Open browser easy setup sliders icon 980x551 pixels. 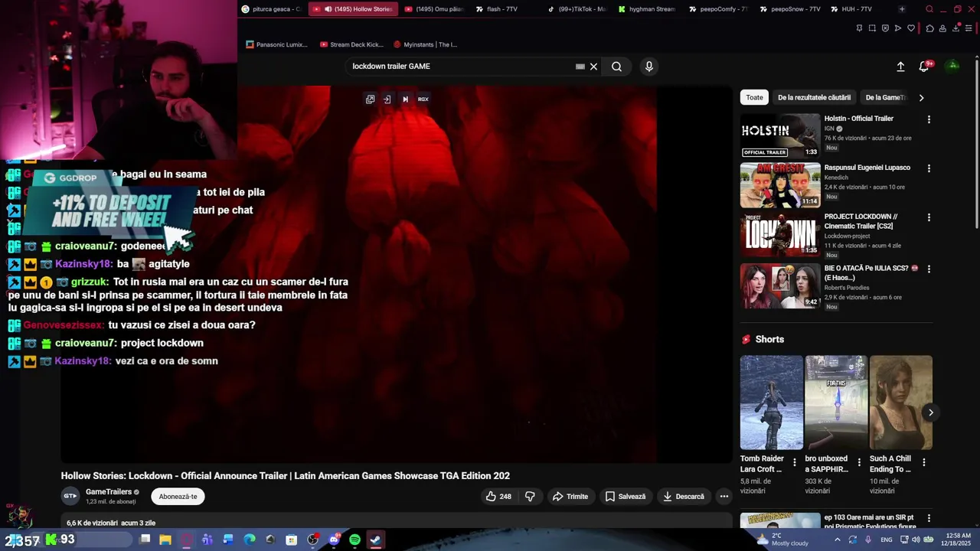pos(969,28)
